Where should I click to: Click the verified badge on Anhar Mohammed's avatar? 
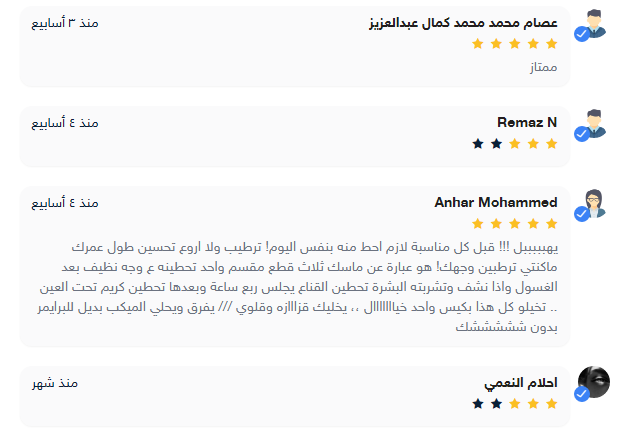point(581,214)
